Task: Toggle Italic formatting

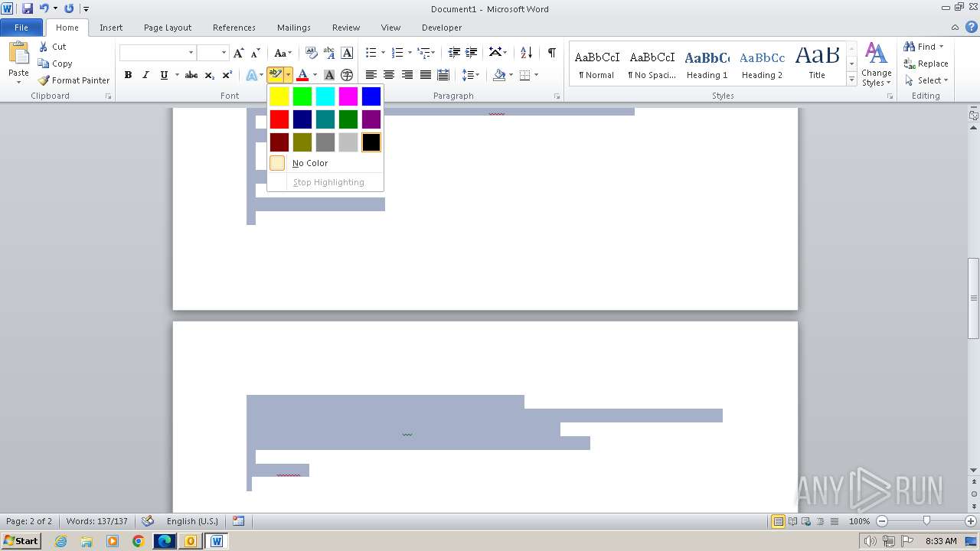Action: (x=145, y=75)
